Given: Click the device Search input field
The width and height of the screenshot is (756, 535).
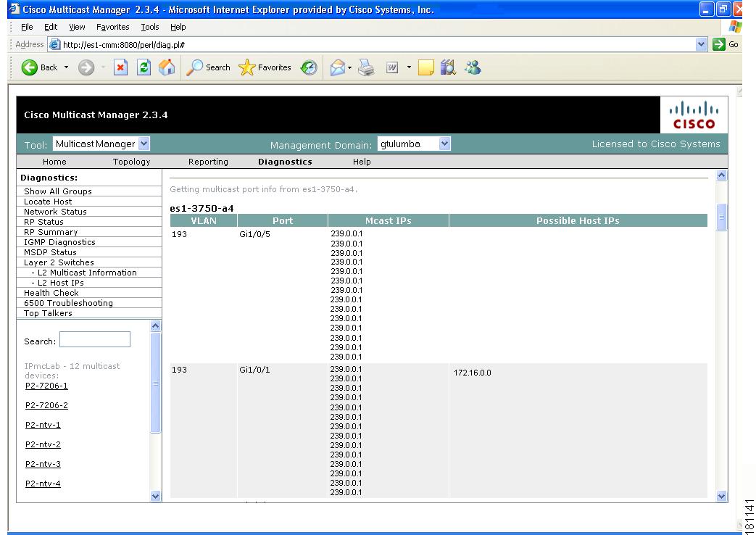Looking at the screenshot, I should tap(94, 339).
